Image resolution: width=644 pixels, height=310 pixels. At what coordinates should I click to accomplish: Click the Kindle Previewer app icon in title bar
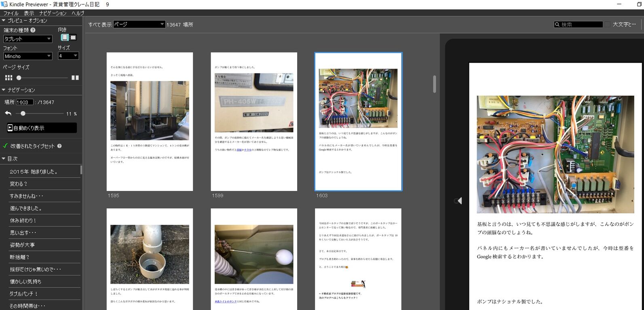point(4,4)
